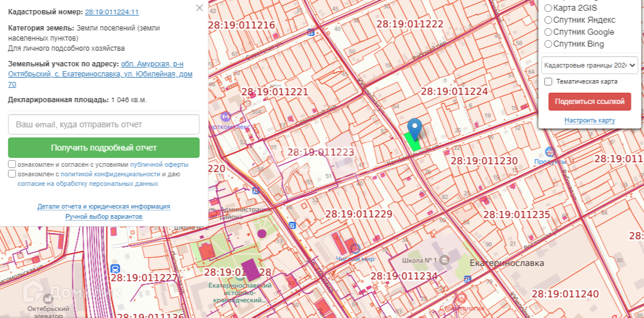Click bus stop icon below block 28:19:011235
The width and height of the screenshot is (644, 318).
[468, 279]
